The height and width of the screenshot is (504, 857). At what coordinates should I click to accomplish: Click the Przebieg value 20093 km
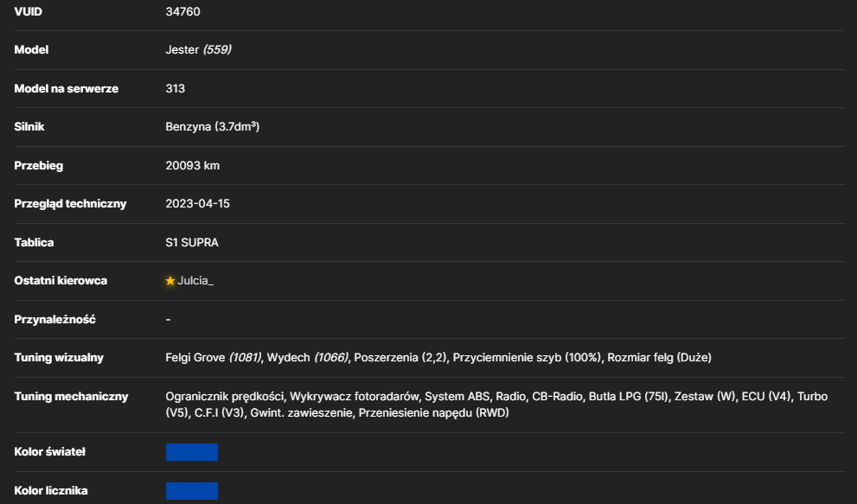point(192,166)
